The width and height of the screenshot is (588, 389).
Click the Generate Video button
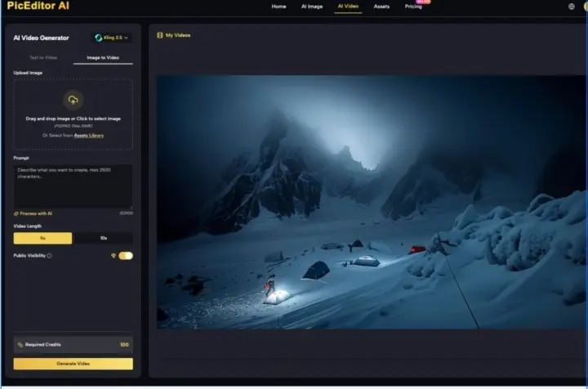[73, 364]
